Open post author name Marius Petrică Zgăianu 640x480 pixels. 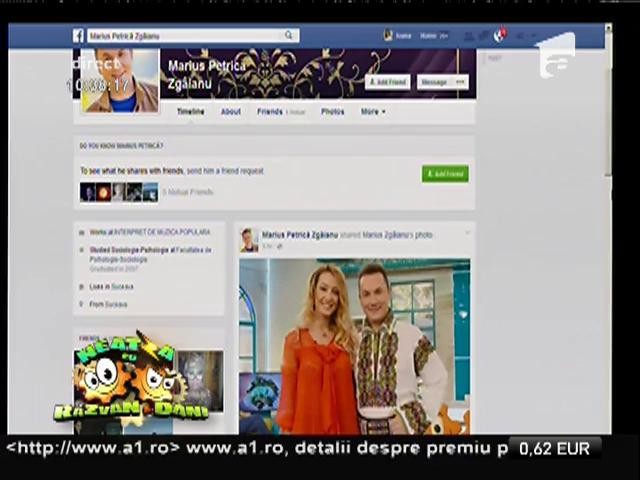(300, 235)
